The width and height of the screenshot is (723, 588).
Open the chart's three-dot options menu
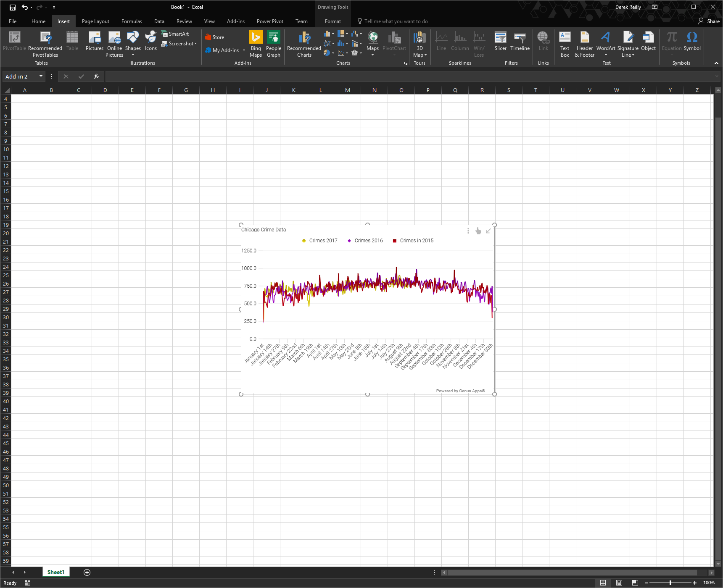point(468,231)
